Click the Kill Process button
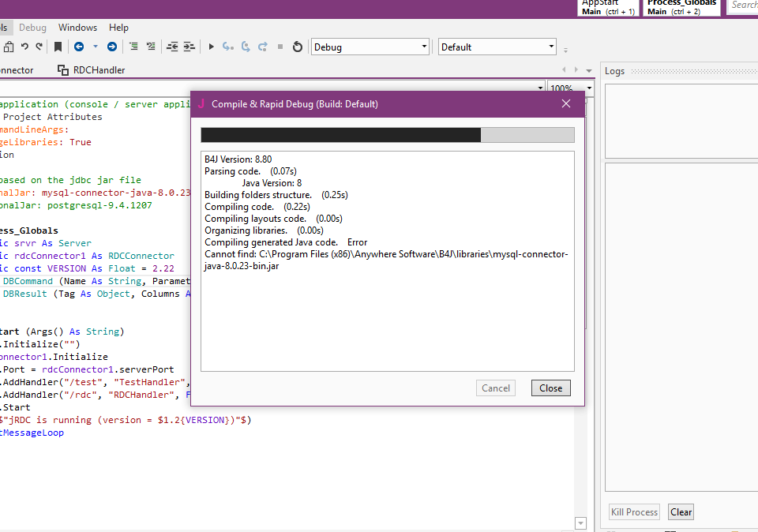The width and height of the screenshot is (758, 532). click(x=634, y=511)
